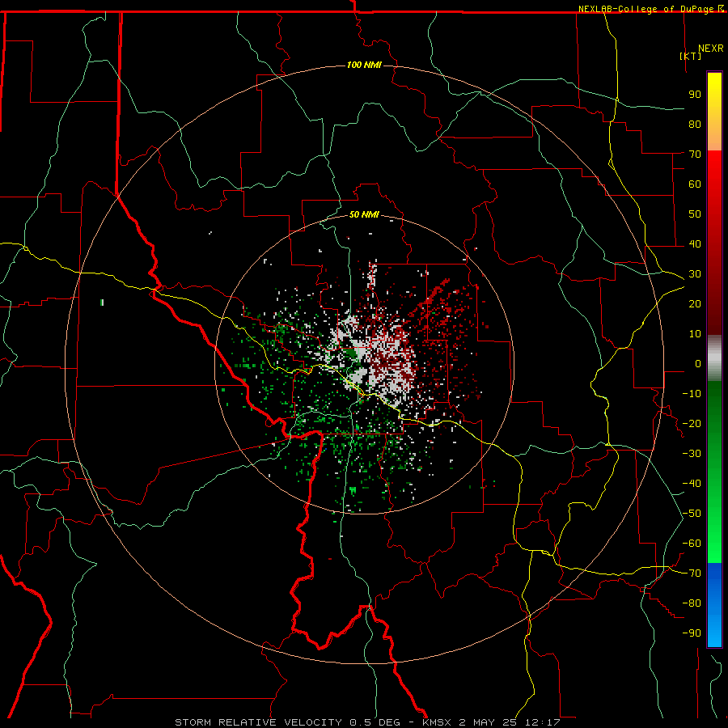
Task: Click the -40 scale label
Action: click(x=692, y=484)
